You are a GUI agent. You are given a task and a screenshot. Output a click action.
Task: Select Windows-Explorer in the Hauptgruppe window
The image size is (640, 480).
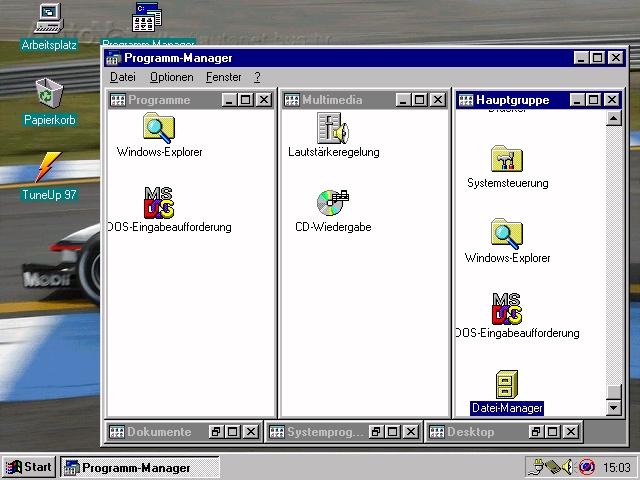point(507,234)
